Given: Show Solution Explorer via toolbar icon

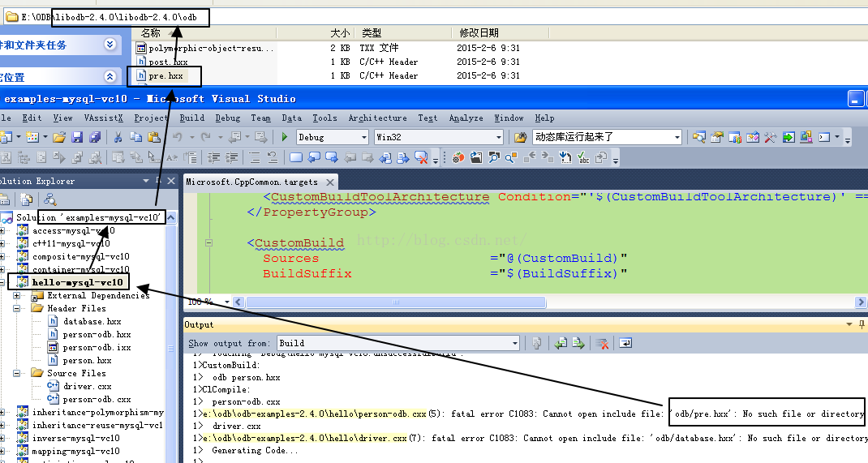Looking at the screenshot, I should click(x=699, y=137).
